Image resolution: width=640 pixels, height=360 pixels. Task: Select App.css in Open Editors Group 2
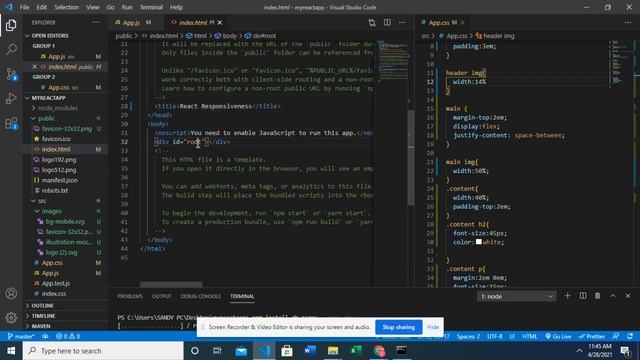[x=59, y=87]
